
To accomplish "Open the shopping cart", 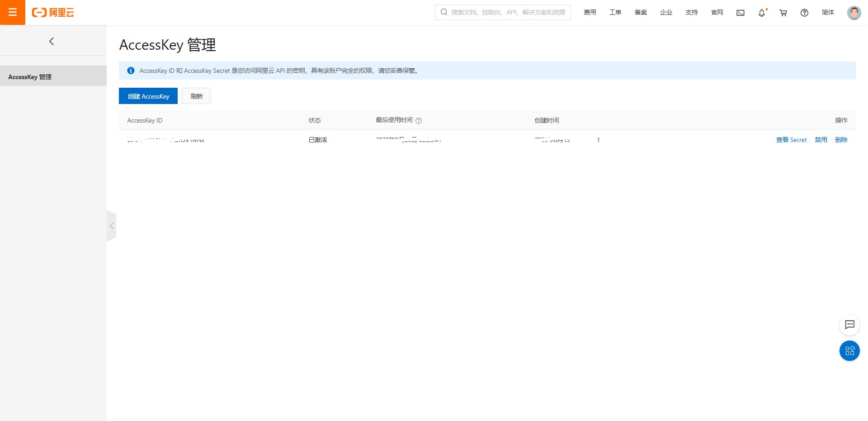I will pos(783,13).
